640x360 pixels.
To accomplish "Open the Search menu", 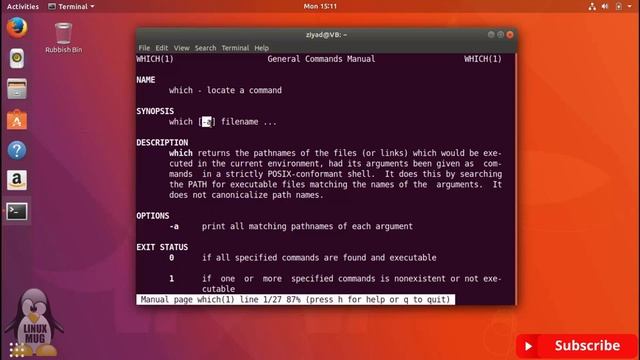I will pos(205,48).
